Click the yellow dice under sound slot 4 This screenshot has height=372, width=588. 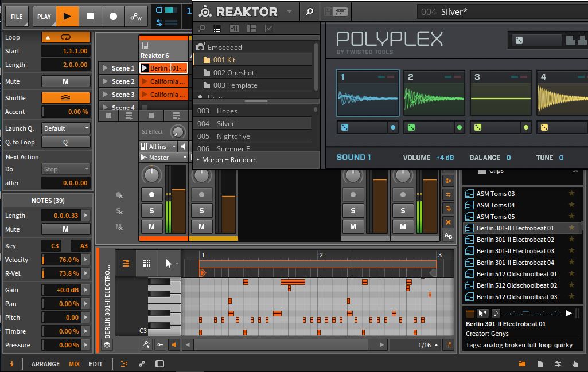click(544, 127)
